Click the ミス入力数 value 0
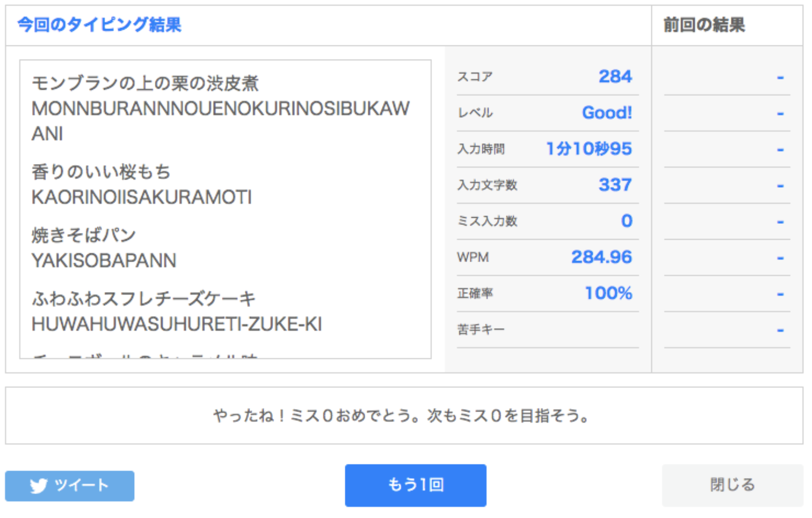812x518 pixels. 626,221
